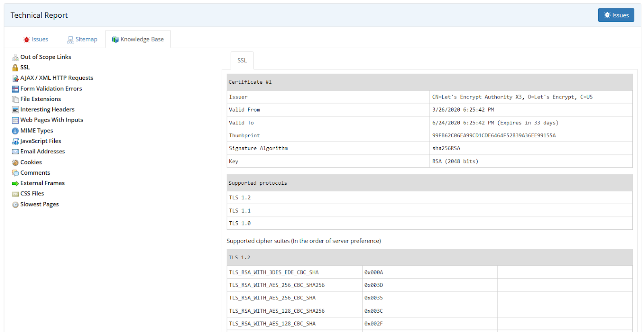Click the green arrow External Frames icon
Image resolution: width=644 pixels, height=332 pixels.
(15, 184)
